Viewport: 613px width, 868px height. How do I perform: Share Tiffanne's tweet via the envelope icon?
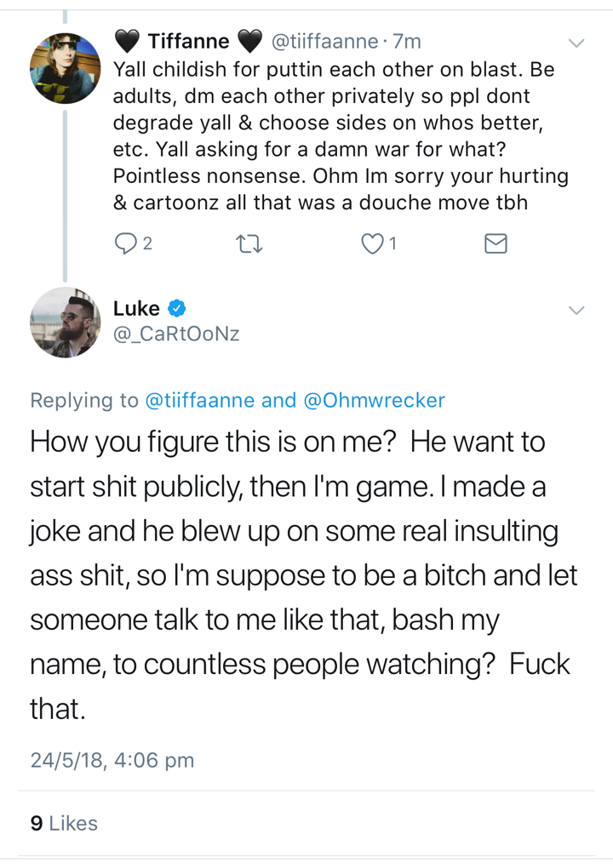[x=496, y=243]
